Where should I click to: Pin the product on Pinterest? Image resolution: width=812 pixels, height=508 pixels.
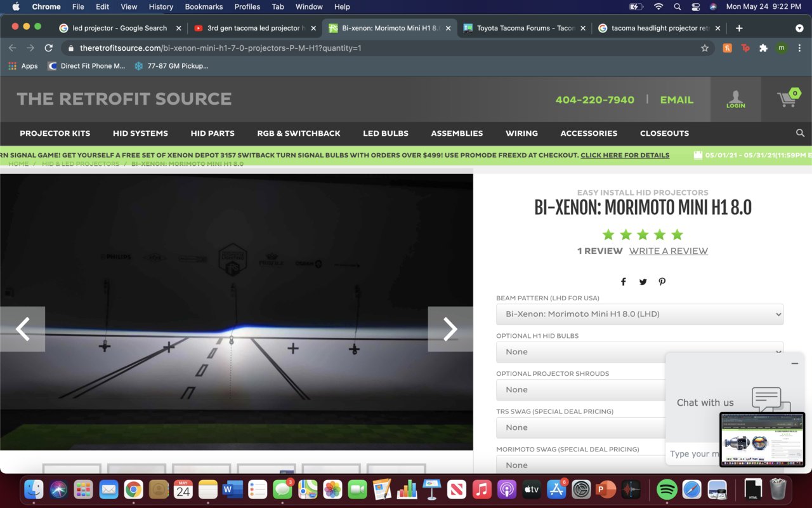pyautogui.click(x=662, y=282)
